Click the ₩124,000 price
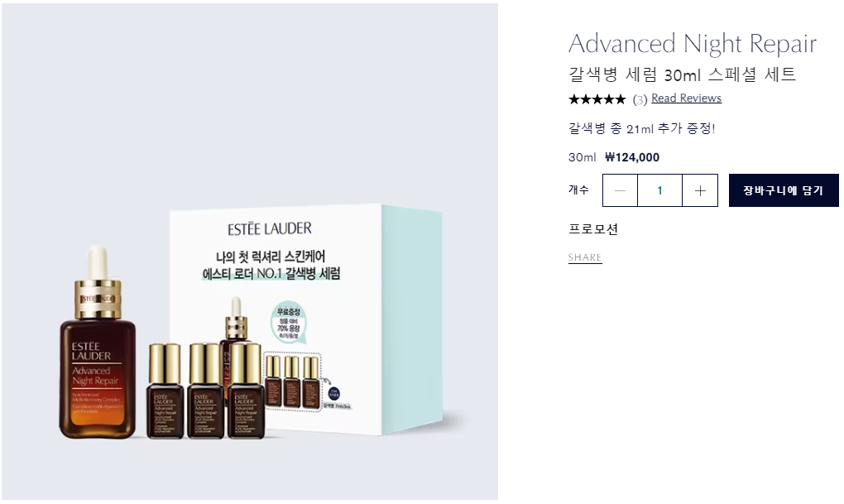844x504 pixels. (x=632, y=157)
